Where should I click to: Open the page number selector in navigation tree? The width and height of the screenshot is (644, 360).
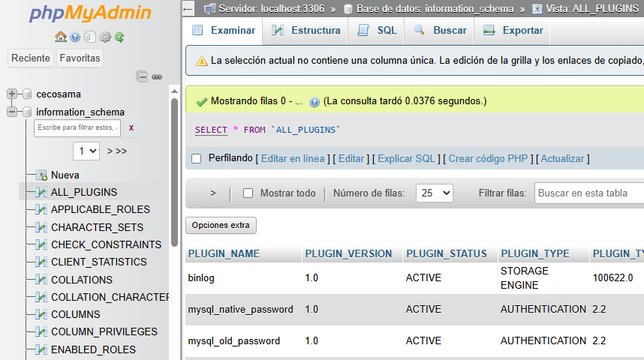(x=86, y=151)
